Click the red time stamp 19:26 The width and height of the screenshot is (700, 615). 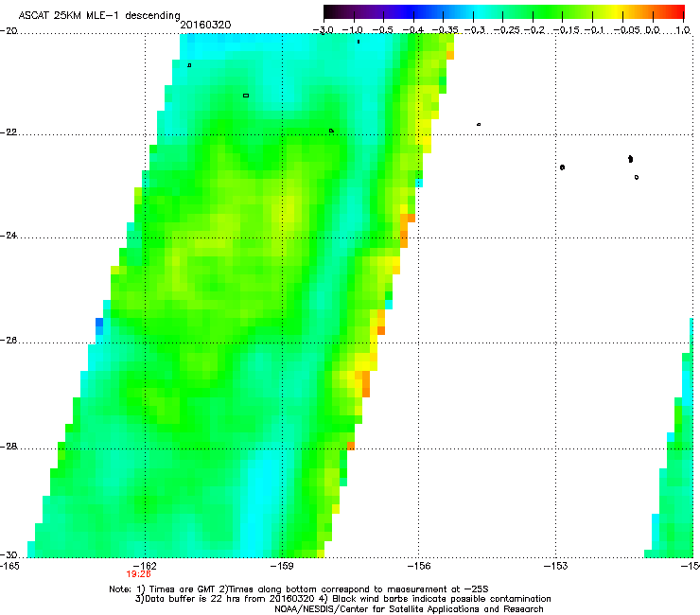138,574
